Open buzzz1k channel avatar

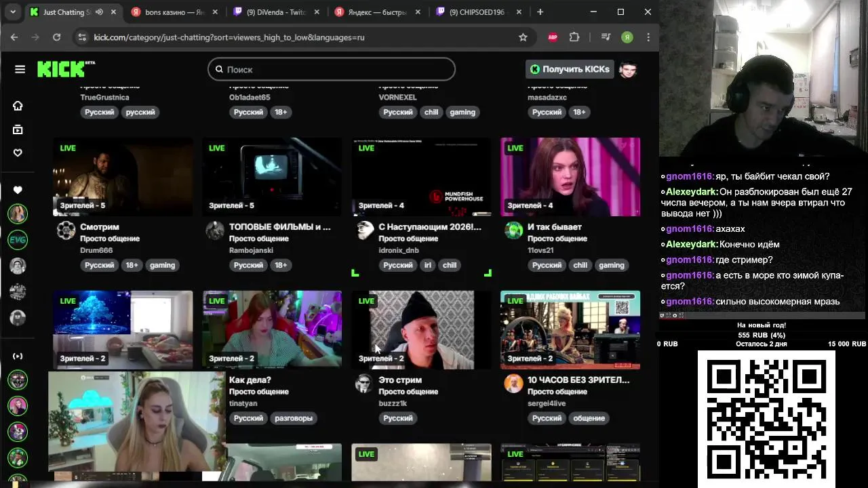pyautogui.click(x=364, y=384)
